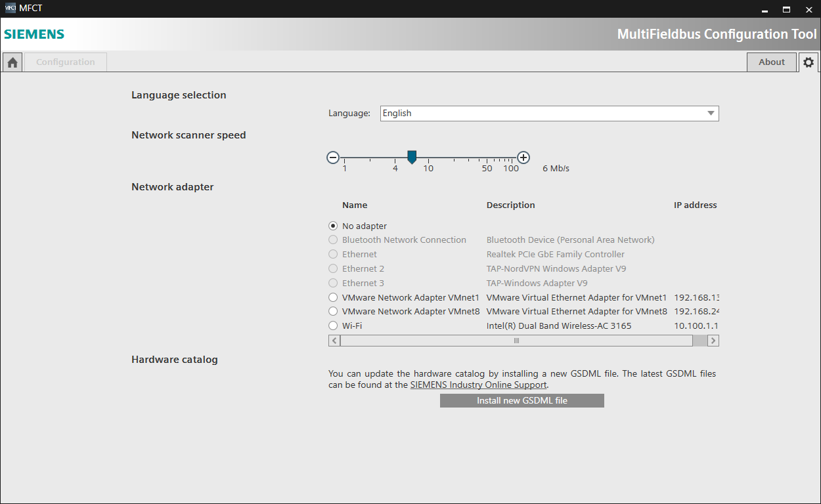Viewport: 821px width, 504px height.
Task: Maximize the MFCT window
Action: [x=786, y=9]
